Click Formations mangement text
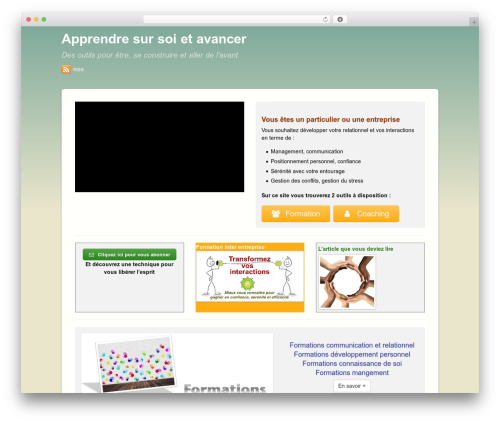 pos(352,372)
